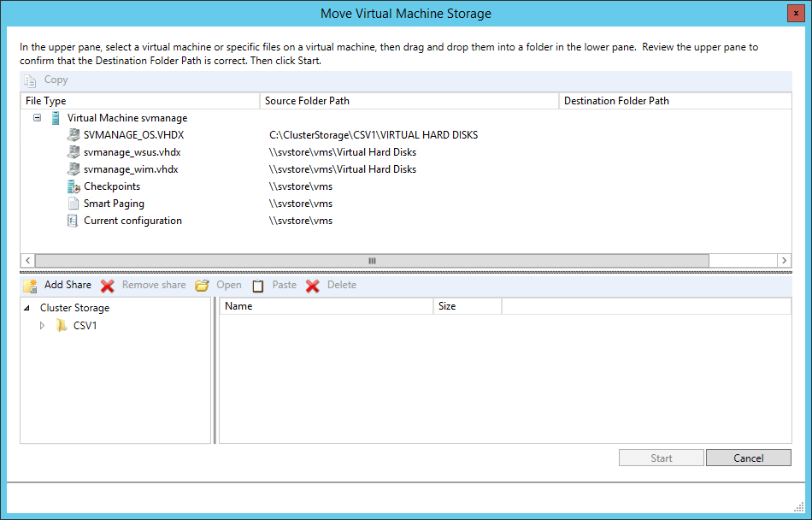
Task: Click the Remove share label
Action: [x=154, y=285]
